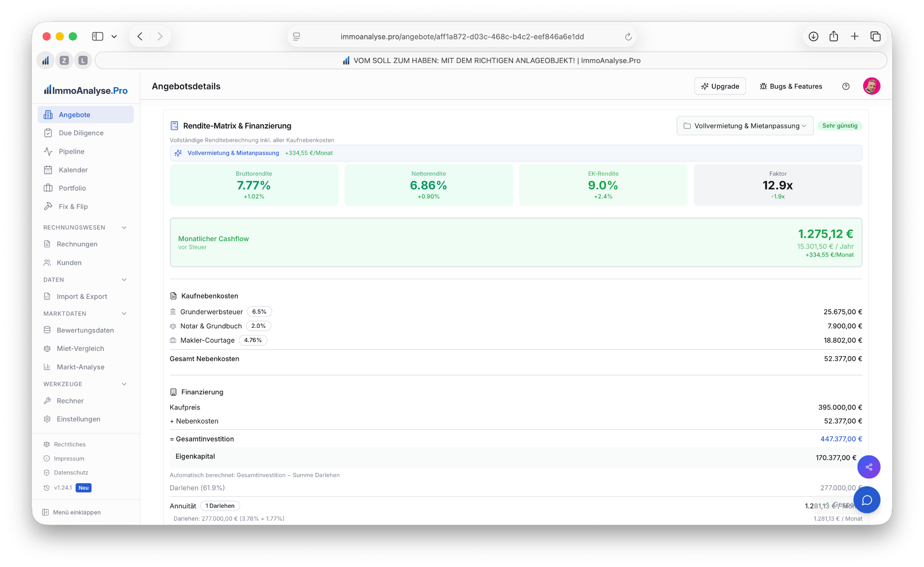Click the Upgrade button
The width and height of the screenshot is (924, 567).
[719, 86]
